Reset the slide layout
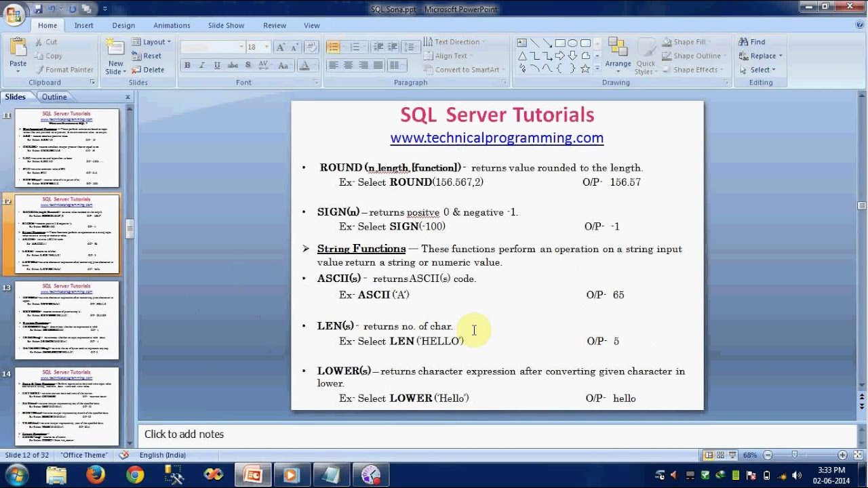Screen dimensions: 868x488 point(146,56)
